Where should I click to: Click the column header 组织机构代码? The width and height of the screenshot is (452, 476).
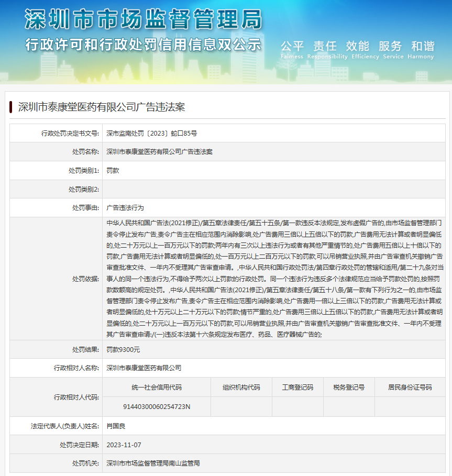click(241, 388)
